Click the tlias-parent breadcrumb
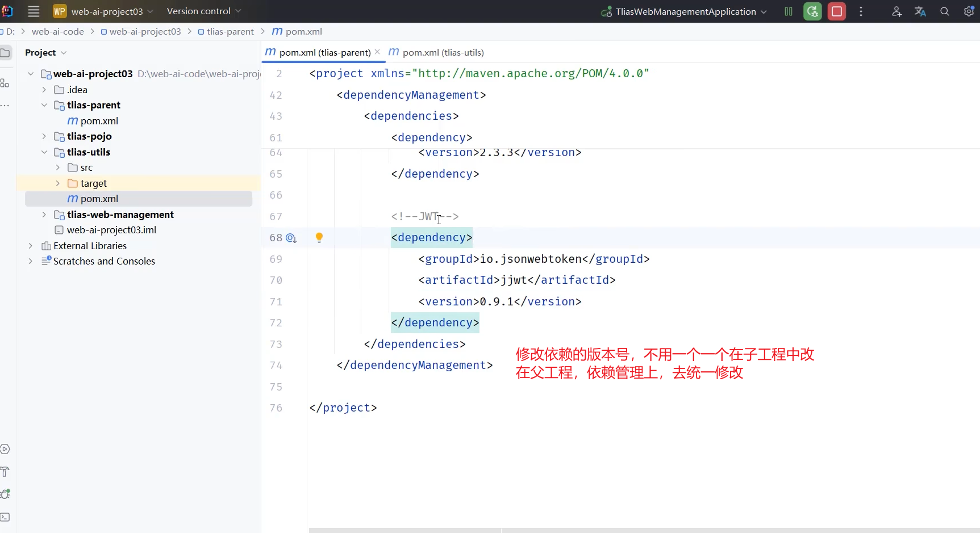 (226, 32)
